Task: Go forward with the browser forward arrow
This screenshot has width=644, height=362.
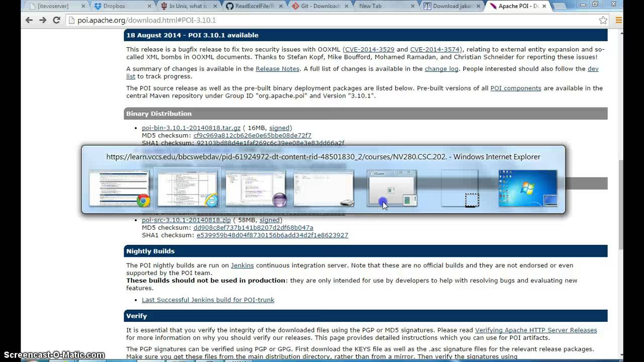Action: tap(43, 20)
